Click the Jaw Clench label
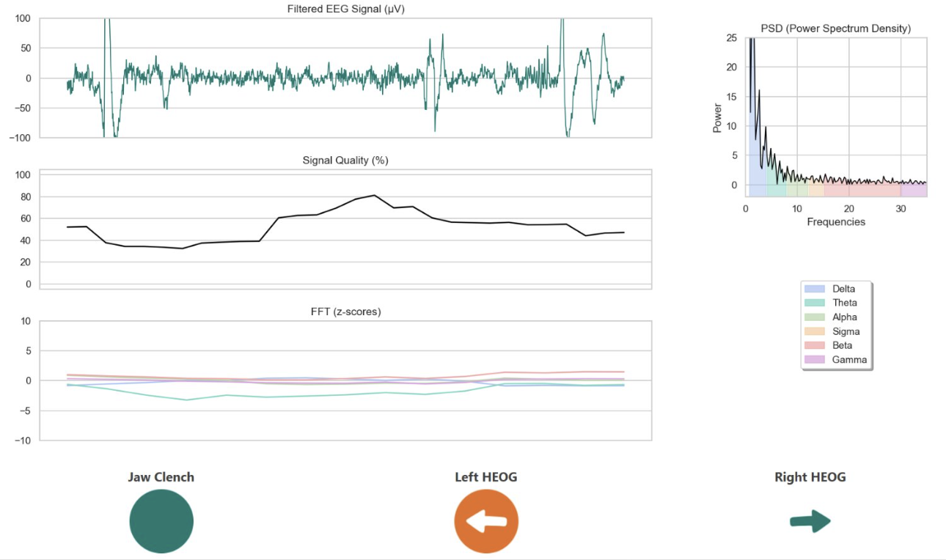 tap(161, 477)
